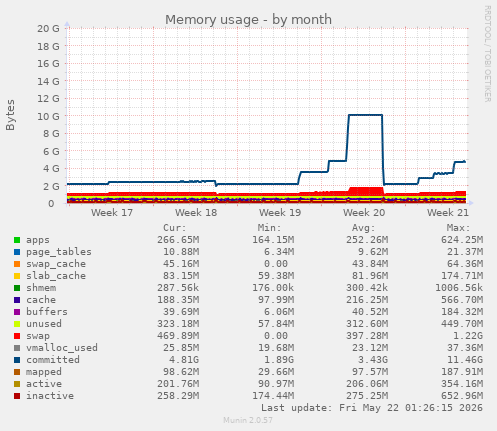Click the '10 G' y-axis value
Viewport: 497px width, 431px height.
(x=48, y=116)
